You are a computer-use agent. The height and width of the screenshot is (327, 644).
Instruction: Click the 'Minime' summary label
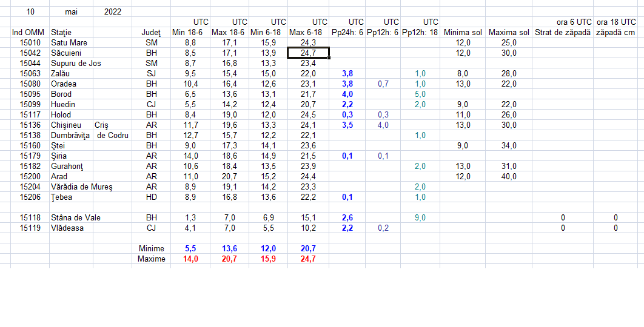pyautogui.click(x=151, y=249)
